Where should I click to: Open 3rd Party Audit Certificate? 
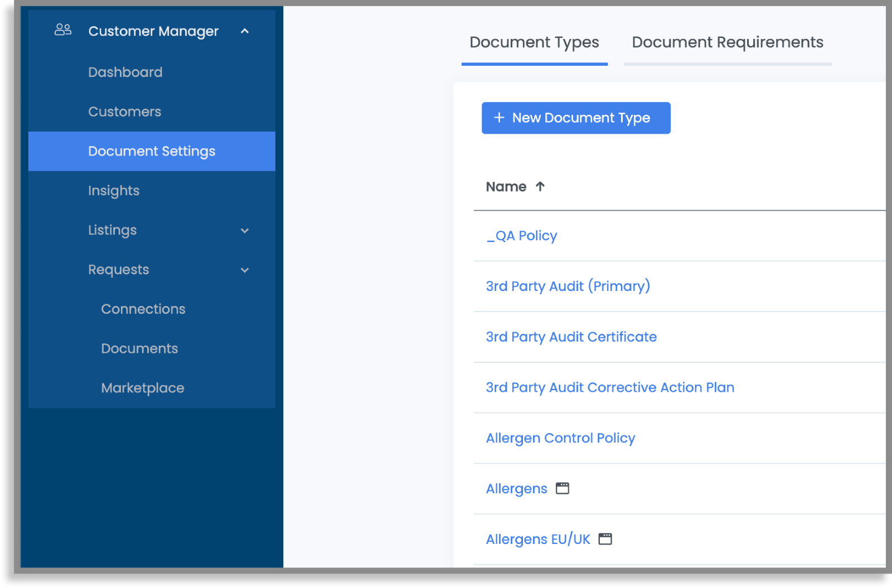[x=571, y=337]
